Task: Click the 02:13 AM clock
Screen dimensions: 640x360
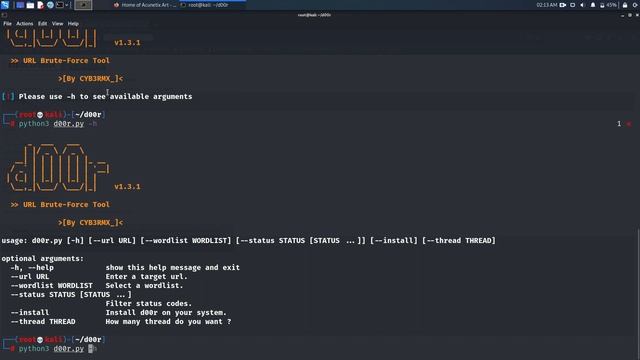Action: tap(547, 5)
